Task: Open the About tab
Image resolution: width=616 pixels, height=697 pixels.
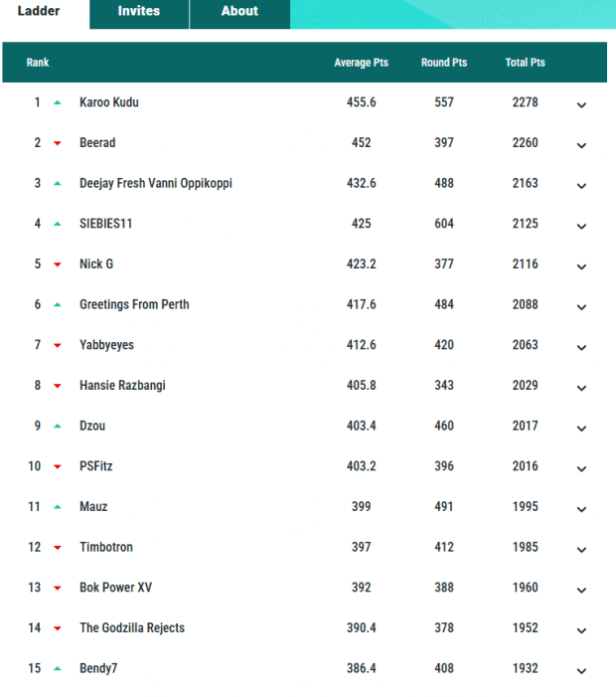Action: (x=239, y=11)
